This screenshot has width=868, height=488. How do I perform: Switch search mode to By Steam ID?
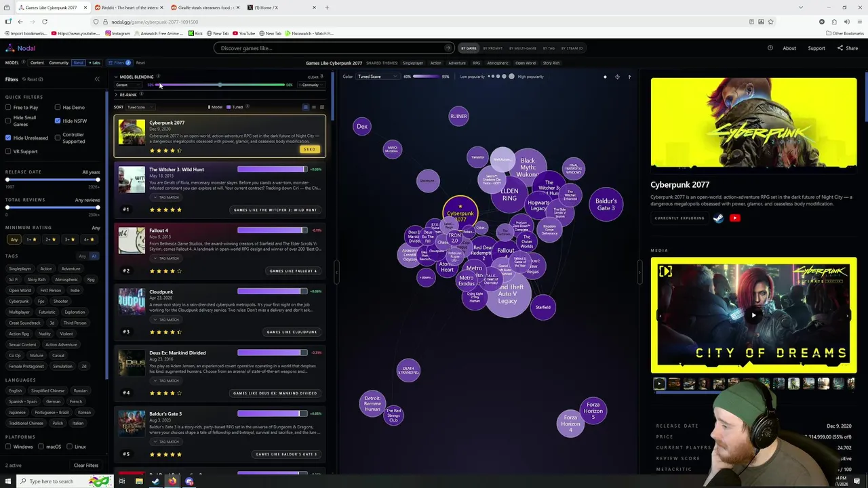[x=572, y=48]
